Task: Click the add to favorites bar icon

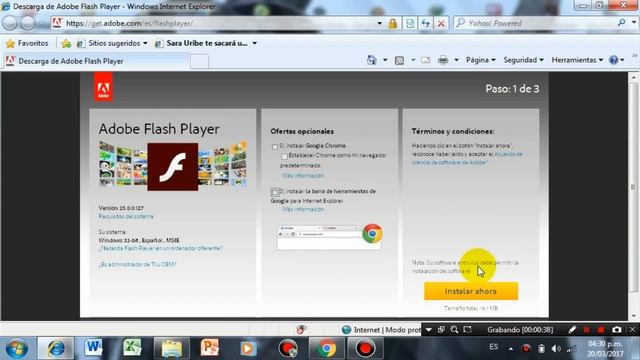Action: [x=66, y=43]
